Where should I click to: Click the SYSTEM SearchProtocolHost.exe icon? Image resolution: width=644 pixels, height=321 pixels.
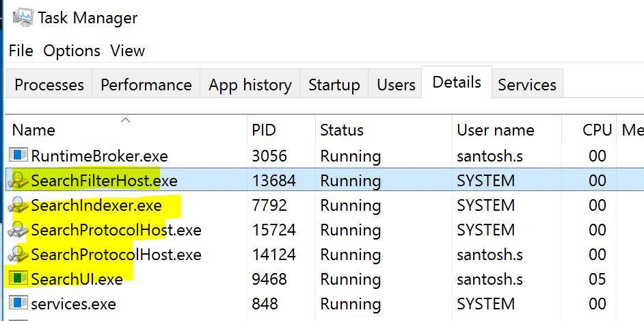[18, 230]
